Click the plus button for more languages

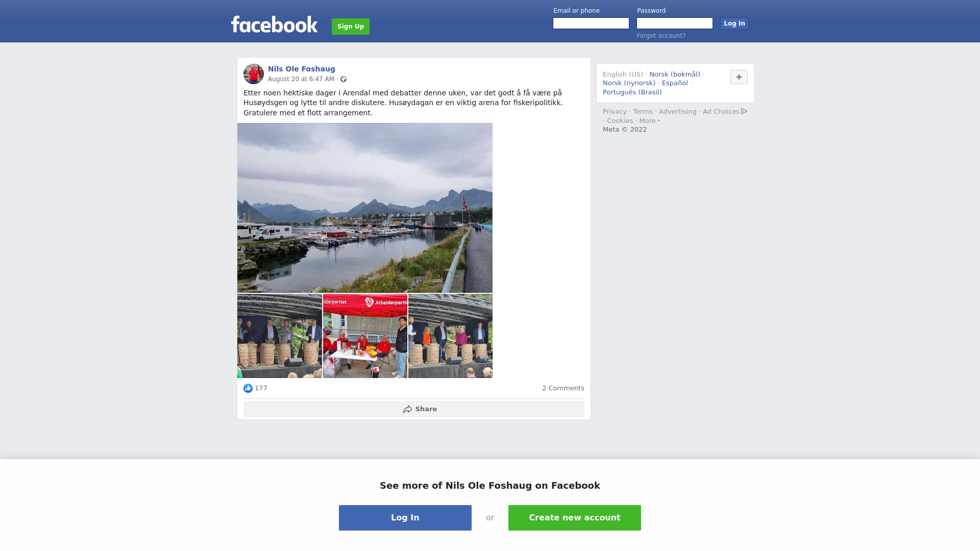739,77
